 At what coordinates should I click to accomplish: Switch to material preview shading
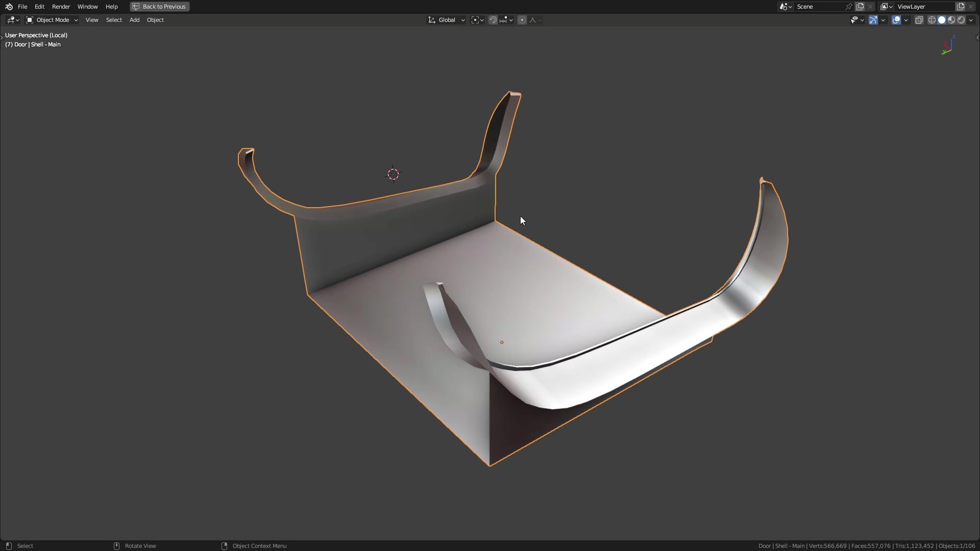tap(951, 20)
